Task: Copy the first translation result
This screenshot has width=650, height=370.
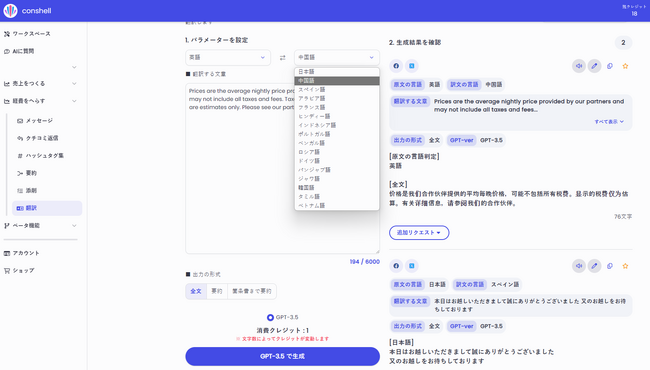Action: [610, 66]
